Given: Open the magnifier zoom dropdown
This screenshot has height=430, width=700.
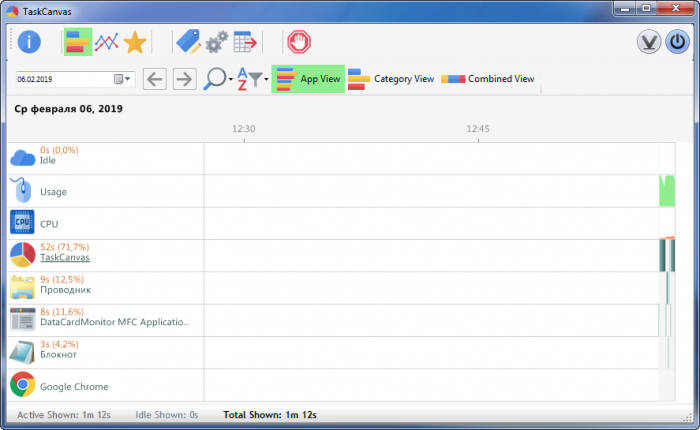Looking at the screenshot, I should coord(218,79).
